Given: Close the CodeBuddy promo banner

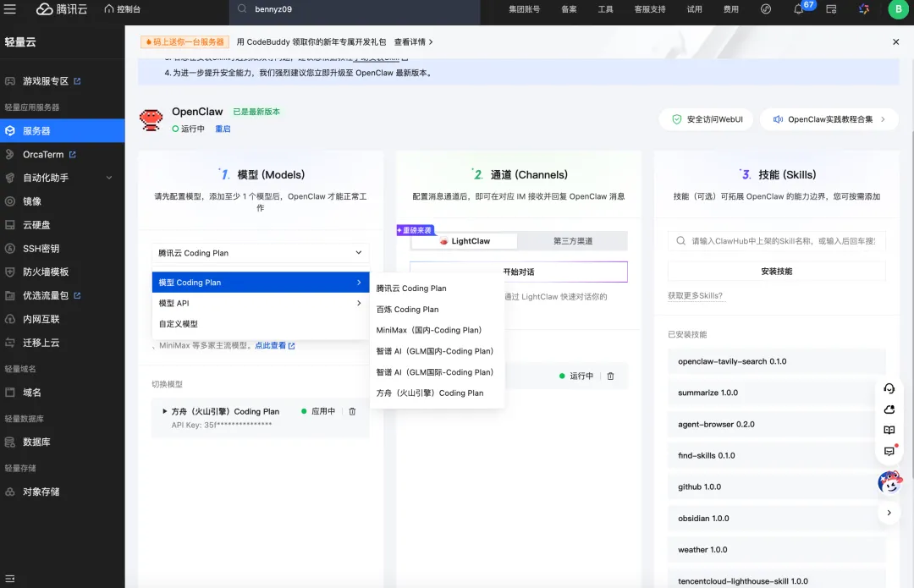Looking at the screenshot, I should [x=895, y=42].
